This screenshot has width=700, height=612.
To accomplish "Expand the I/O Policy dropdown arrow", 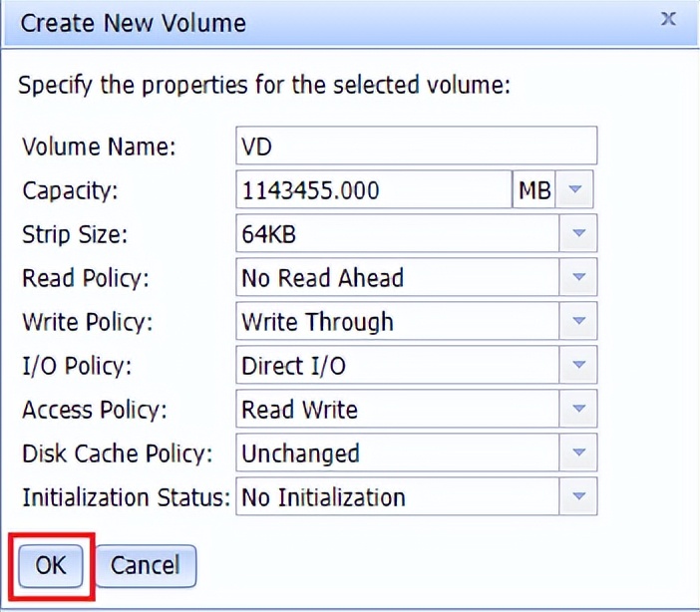I will click(577, 365).
